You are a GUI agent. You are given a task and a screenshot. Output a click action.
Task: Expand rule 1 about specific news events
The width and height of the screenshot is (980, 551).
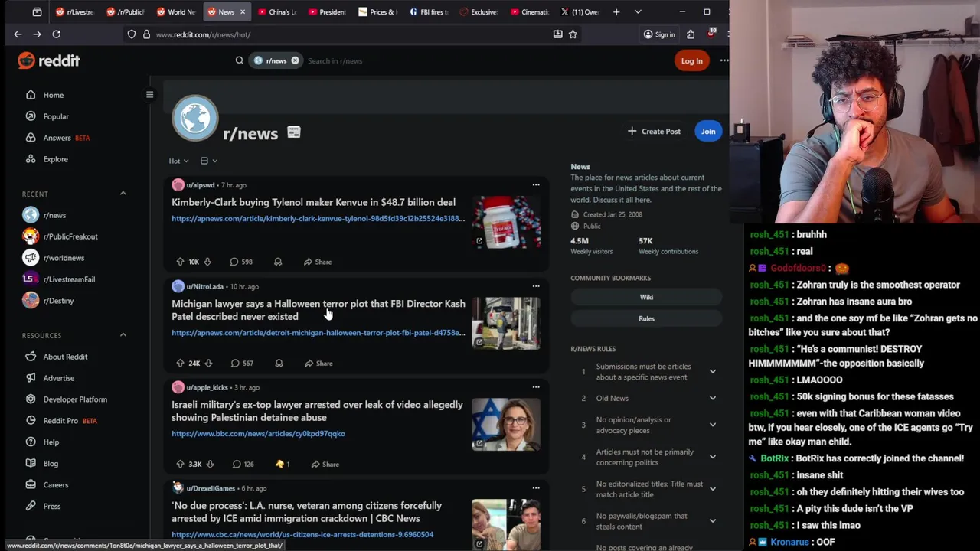(712, 372)
